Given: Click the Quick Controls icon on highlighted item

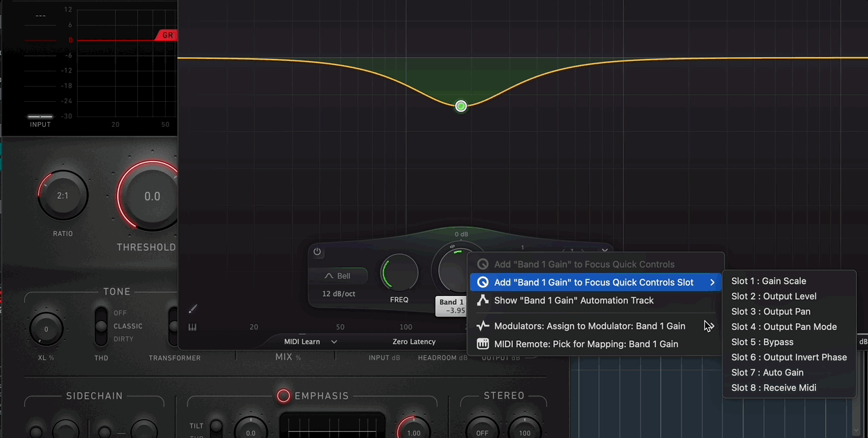Looking at the screenshot, I should click(483, 282).
